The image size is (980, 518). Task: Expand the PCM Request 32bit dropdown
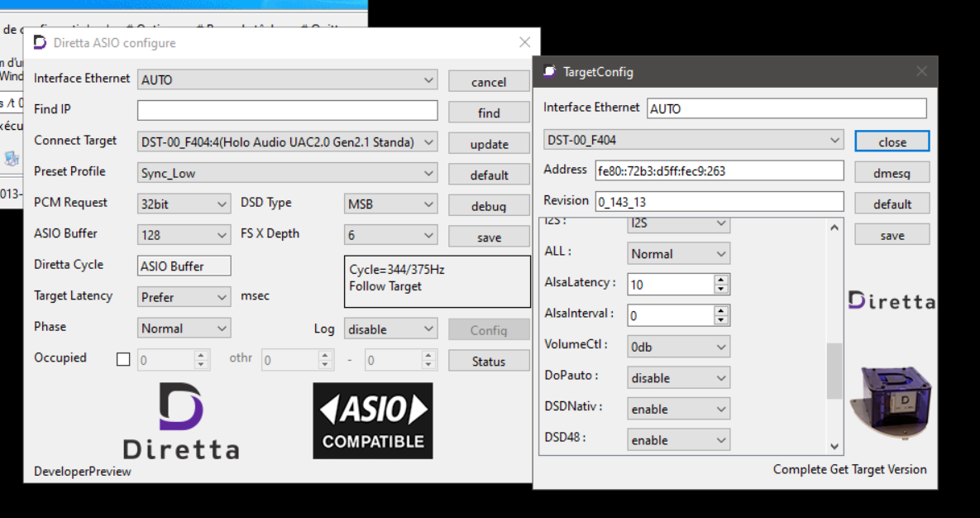tap(184, 204)
